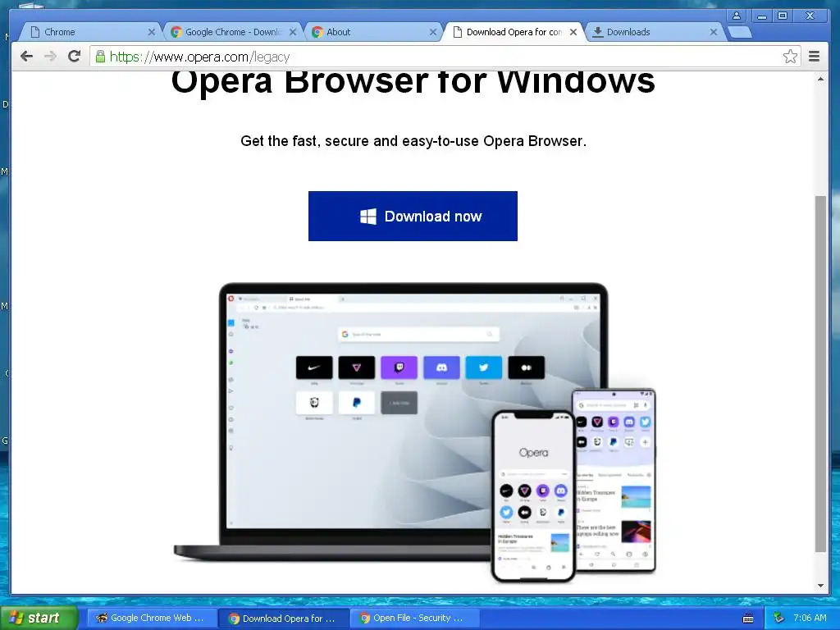Click the 7:06 AM clock

coord(810,618)
